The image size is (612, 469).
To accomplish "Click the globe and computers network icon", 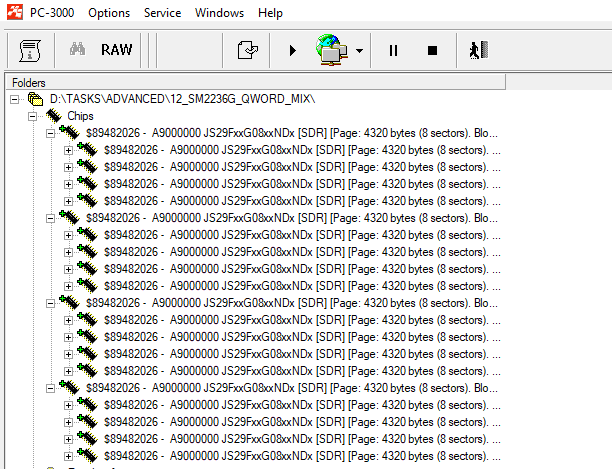I will coord(331,50).
